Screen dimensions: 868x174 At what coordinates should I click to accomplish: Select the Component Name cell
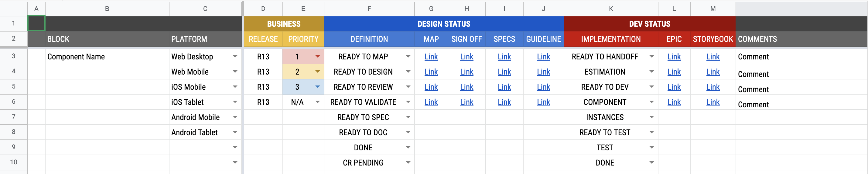click(x=107, y=57)
